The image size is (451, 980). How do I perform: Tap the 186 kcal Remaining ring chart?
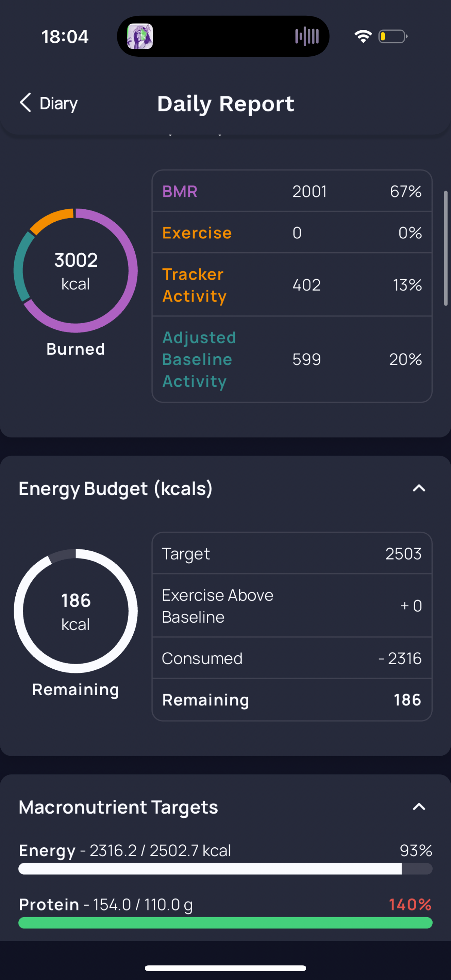point(76,611)
